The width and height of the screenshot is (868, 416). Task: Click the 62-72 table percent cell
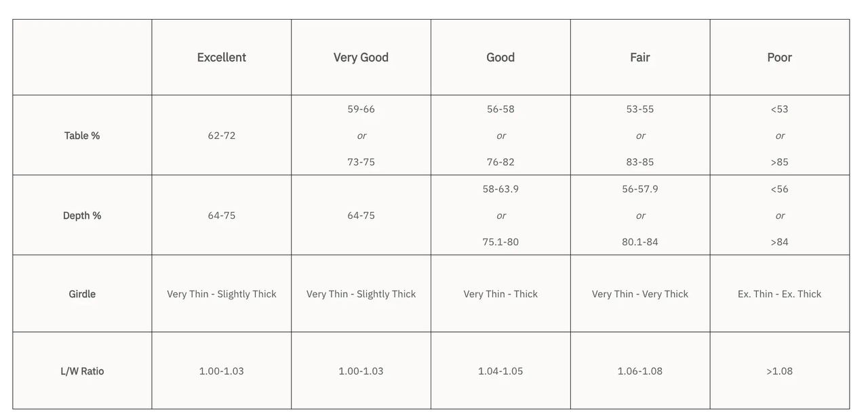pyautogui.click(x=222, y=136)
